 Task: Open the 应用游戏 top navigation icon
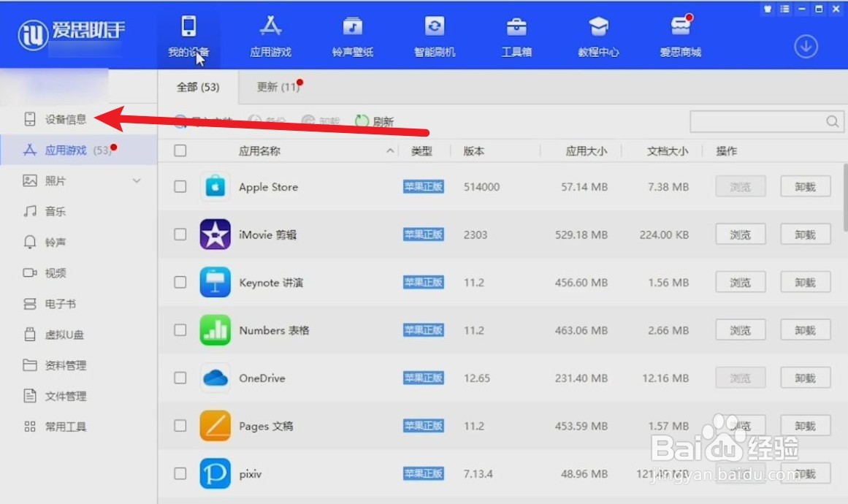[x=270, y=36]
